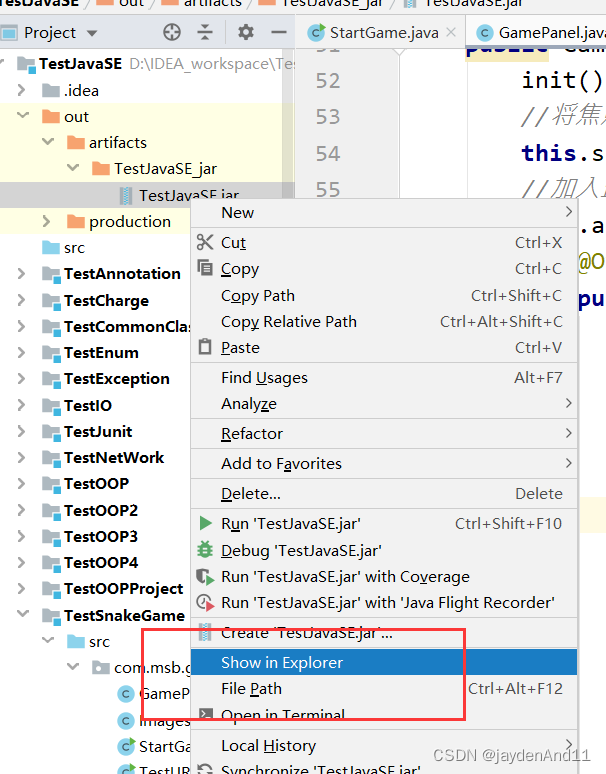This screenshot has height=774, width=606.
Task: Collapse the TestSnakeGame module
Action: (23, 615)
